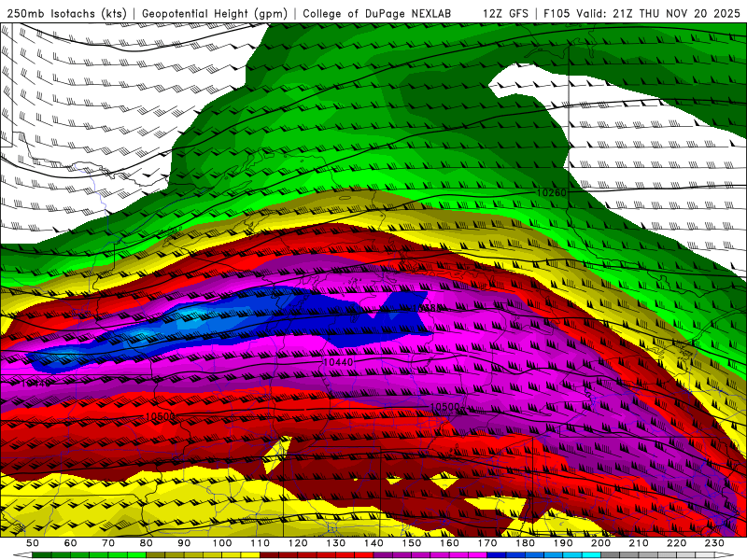
Task: Select the 60 knot scale label
Action: click(70, 543)
